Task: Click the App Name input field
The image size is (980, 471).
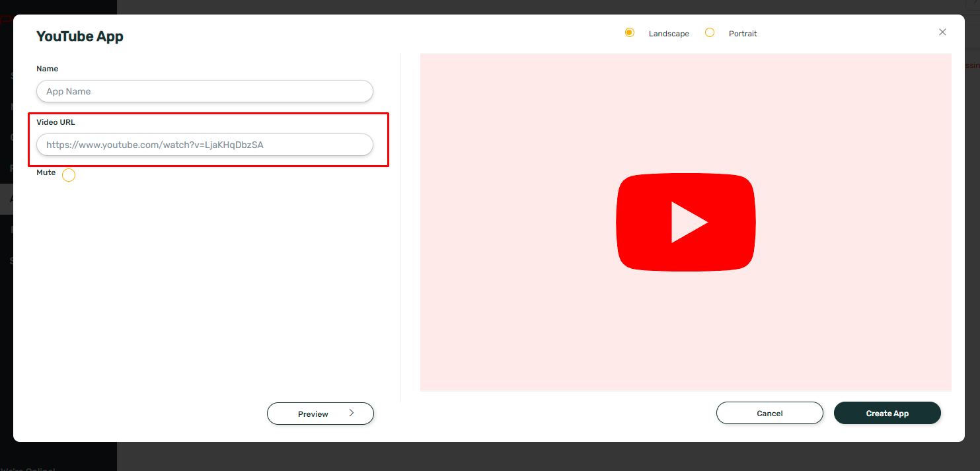Action: coord(205,91)
